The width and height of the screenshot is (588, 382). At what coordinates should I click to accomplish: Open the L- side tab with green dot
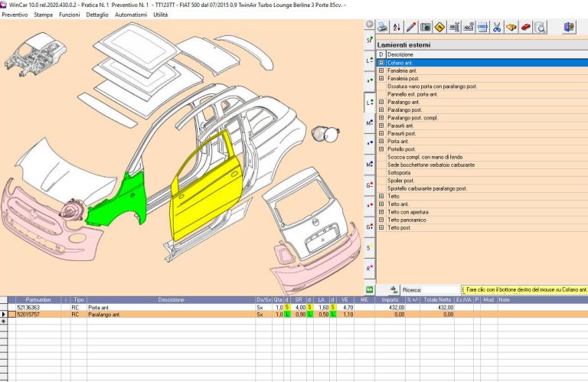click(370, 60)
